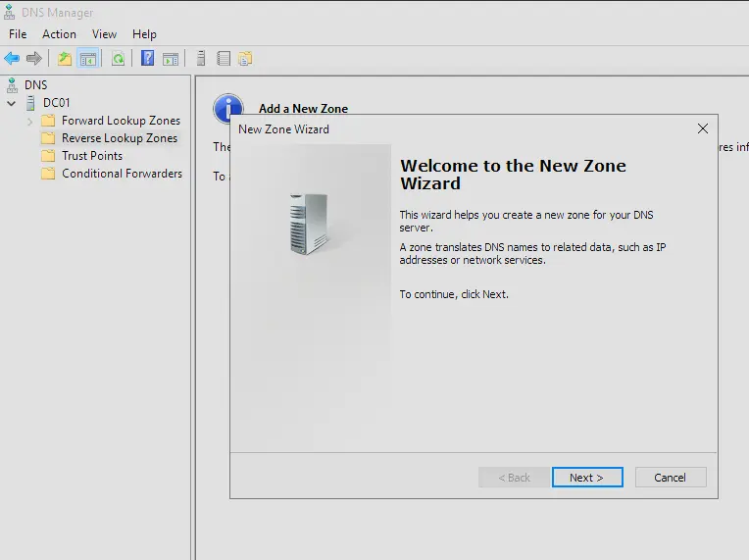Select the DNS root node icon
The image size is (749, 560).
click(13, 85)
